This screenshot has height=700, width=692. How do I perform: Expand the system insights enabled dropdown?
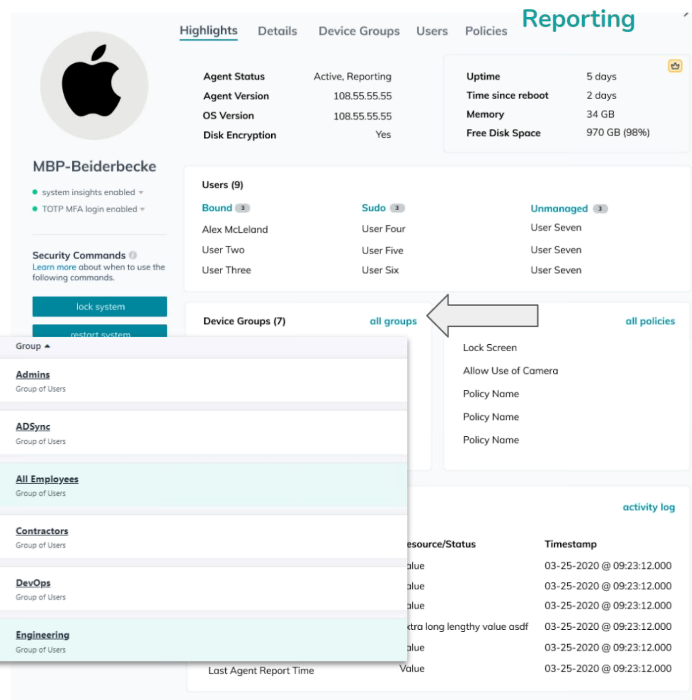(141, 192)
